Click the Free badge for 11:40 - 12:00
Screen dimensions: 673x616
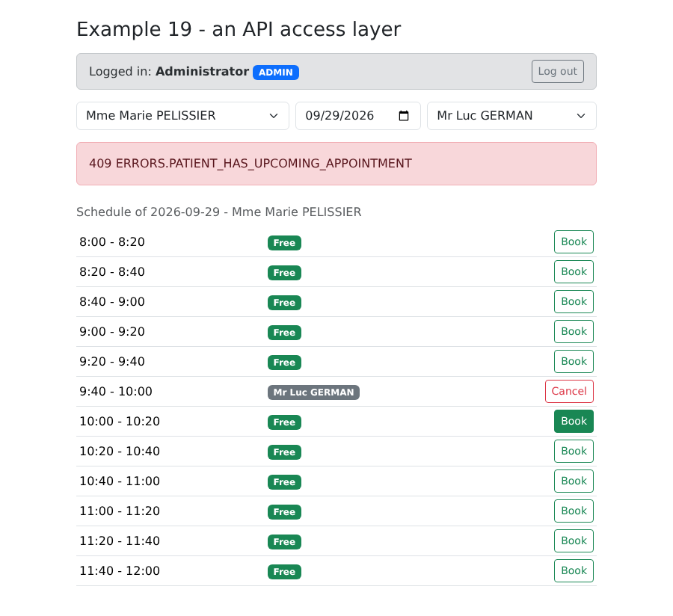(285, 571)
